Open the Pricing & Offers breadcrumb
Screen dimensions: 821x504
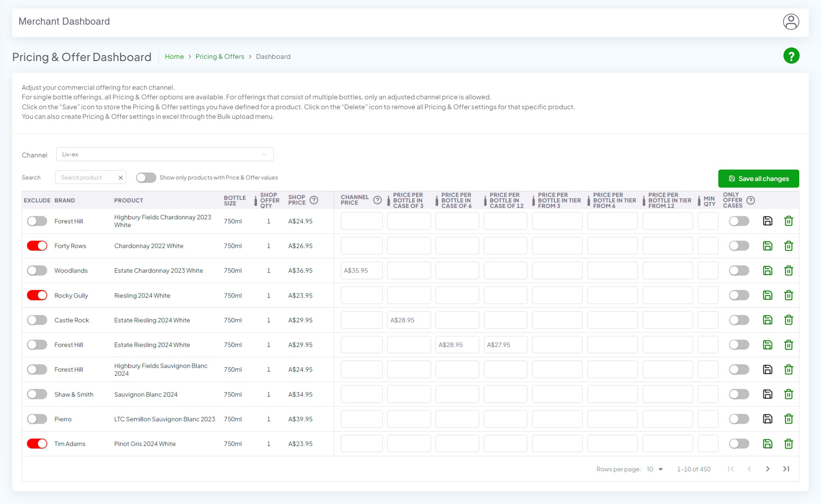(220, 57)
